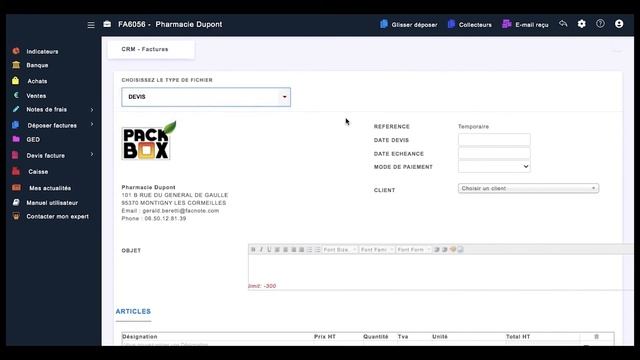The width and height of the screenshot is (640, 360).
Task: Open Caisse in sidebar
Action: (x=38, y=172)
